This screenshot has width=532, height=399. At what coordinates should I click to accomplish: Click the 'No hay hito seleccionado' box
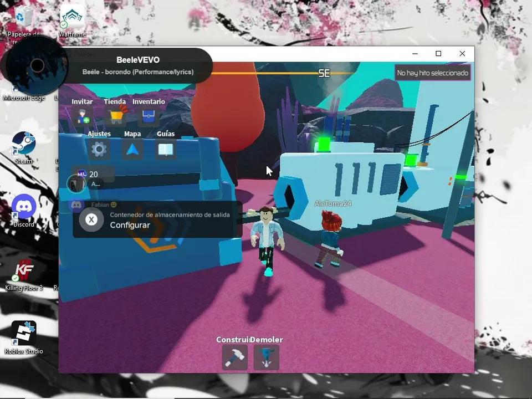point(433,73)
